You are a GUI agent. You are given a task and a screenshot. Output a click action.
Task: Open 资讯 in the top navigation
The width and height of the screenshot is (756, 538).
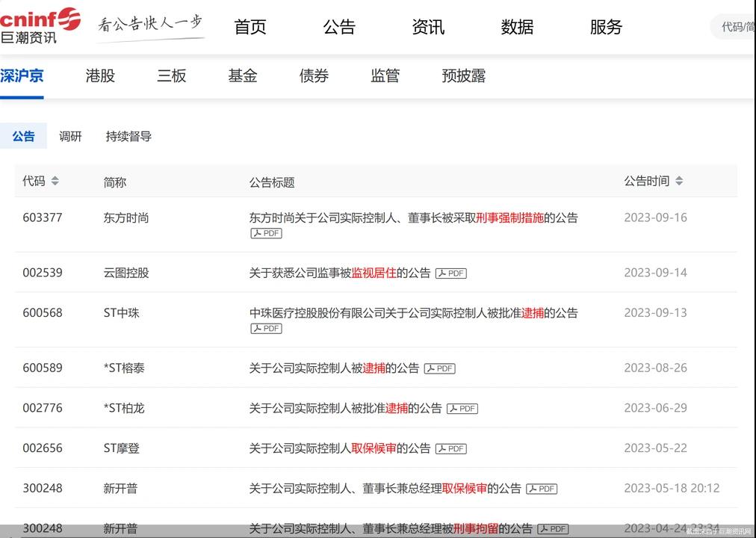pyautogui.click(x=428, y=28)
